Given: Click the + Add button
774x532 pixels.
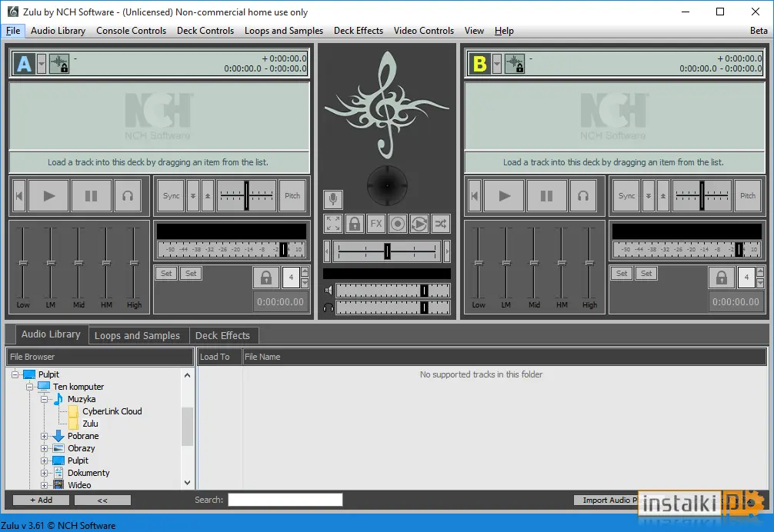Looking at the screenshot, I should [x=41, y=500].
